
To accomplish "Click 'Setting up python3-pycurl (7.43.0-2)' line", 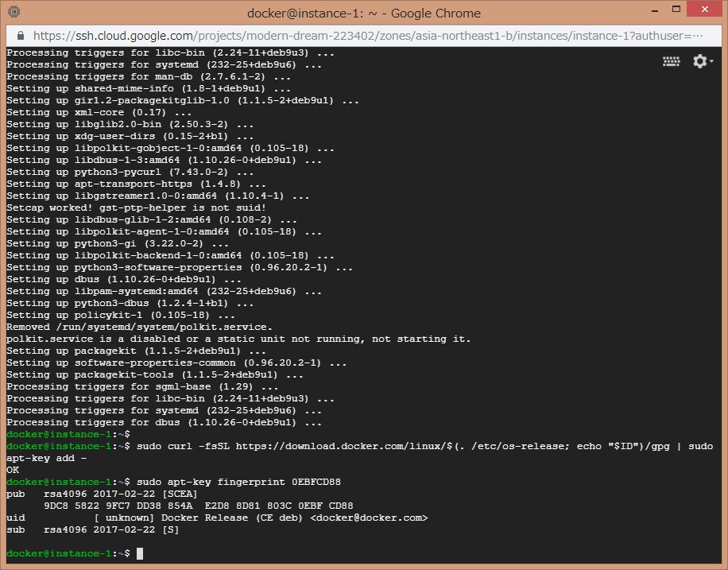I will [130, 172].
